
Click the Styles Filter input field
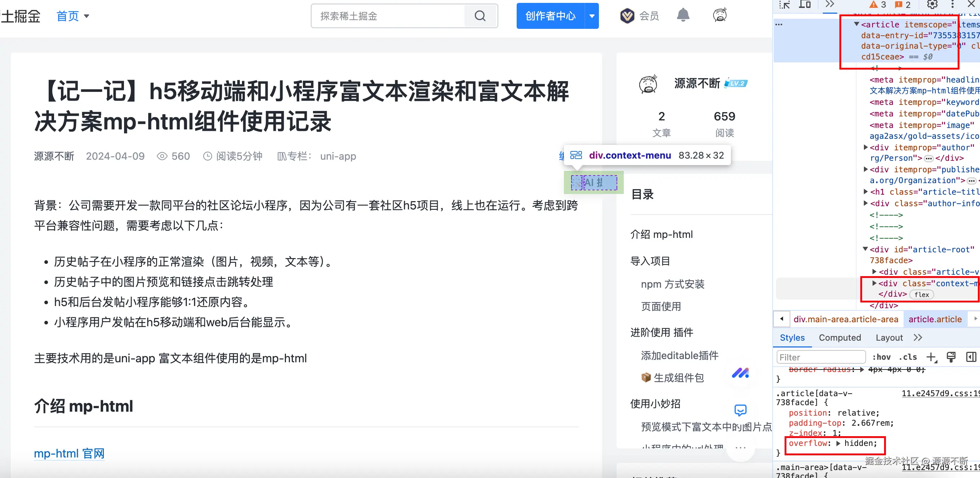pyautogui.click(x=821, y=357)
